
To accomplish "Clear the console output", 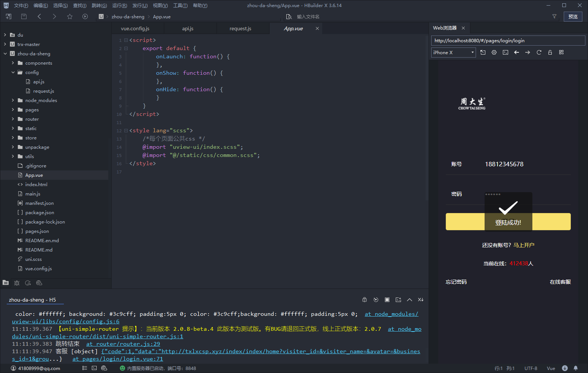I will tap(421, 300).
